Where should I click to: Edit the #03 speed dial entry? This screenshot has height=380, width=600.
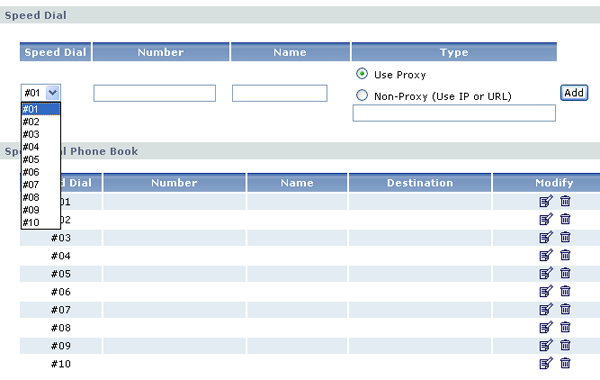[546, 237]
